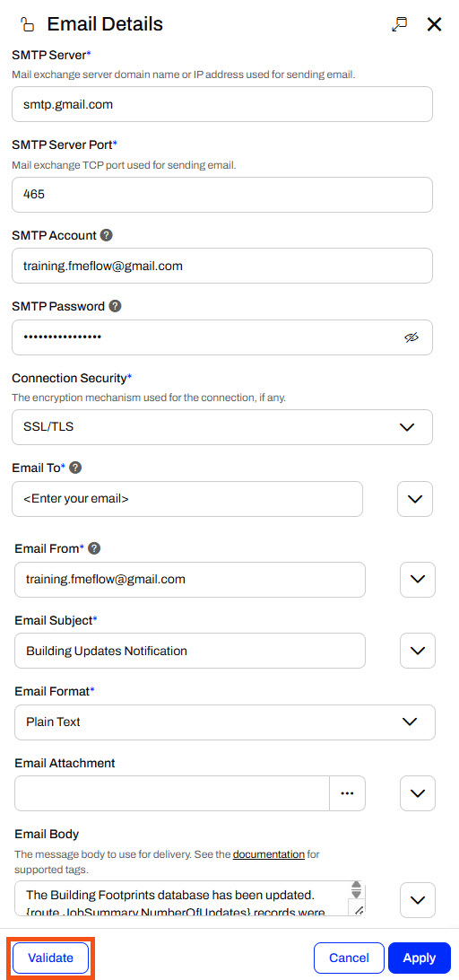The height and width of the screenshot is (980, 459).
Task: Browse for attachment with ellipsis button
Action: click(x=347, y=793)
